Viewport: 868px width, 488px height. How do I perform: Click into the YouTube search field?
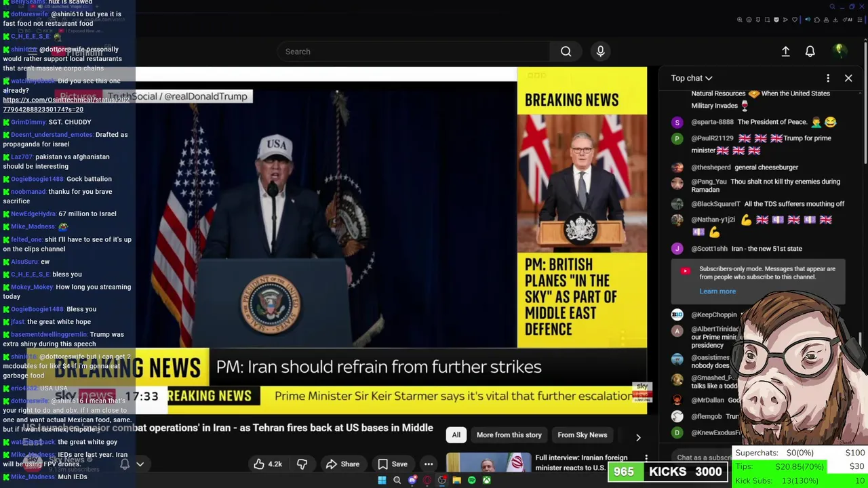click(x=414, y=52)
